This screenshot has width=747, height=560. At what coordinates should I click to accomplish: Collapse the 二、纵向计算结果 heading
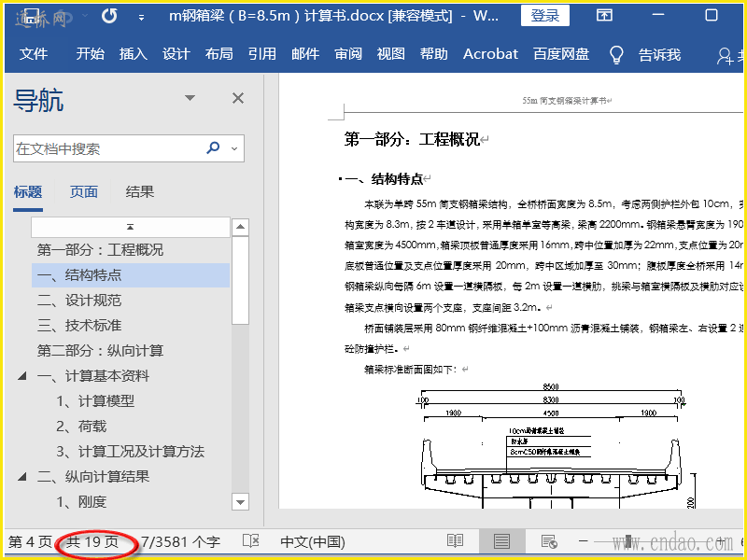pos(21,476)
